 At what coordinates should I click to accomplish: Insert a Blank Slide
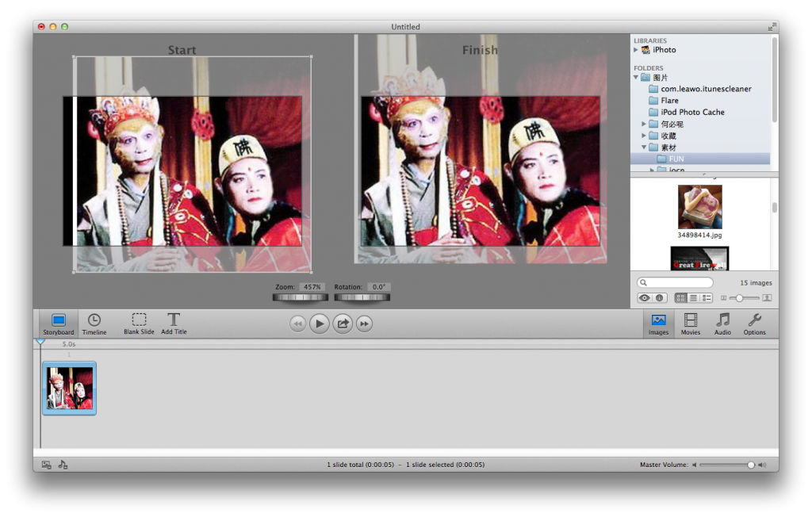(x=139, y=324)
